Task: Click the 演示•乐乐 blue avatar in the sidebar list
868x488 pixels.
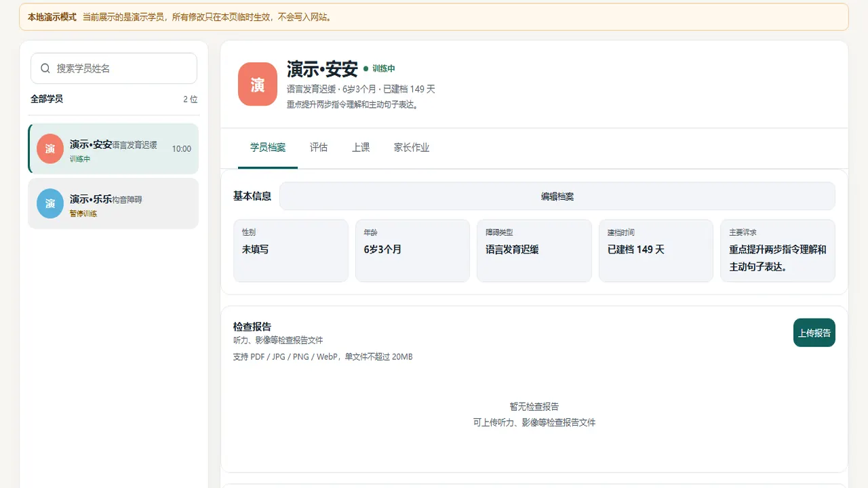Action: 50,203
